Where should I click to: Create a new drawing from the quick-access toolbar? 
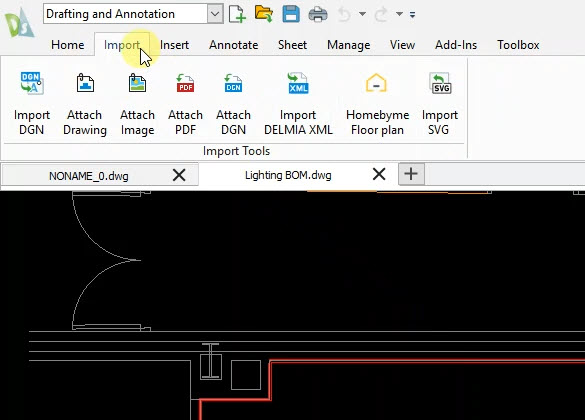coord(237,14)
